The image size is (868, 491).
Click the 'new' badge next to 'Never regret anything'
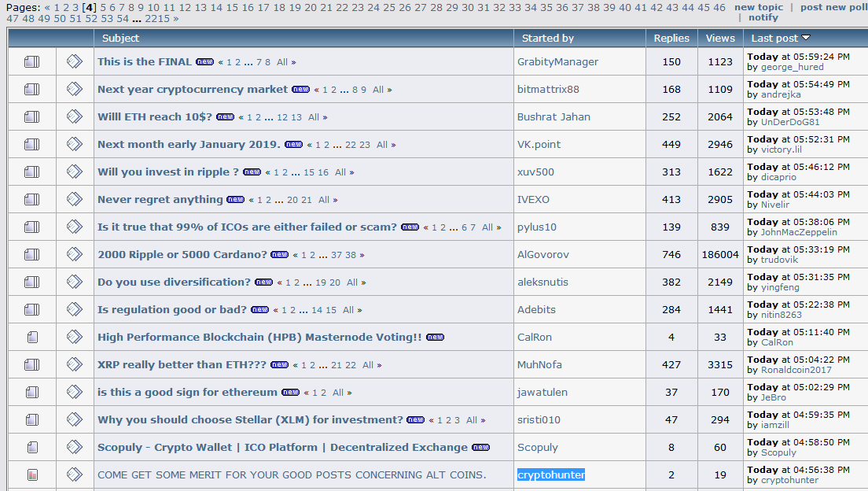point(235,200)
